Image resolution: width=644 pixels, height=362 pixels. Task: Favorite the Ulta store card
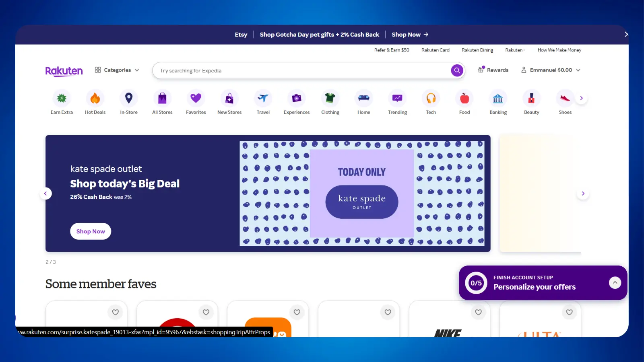coord(570,312)
